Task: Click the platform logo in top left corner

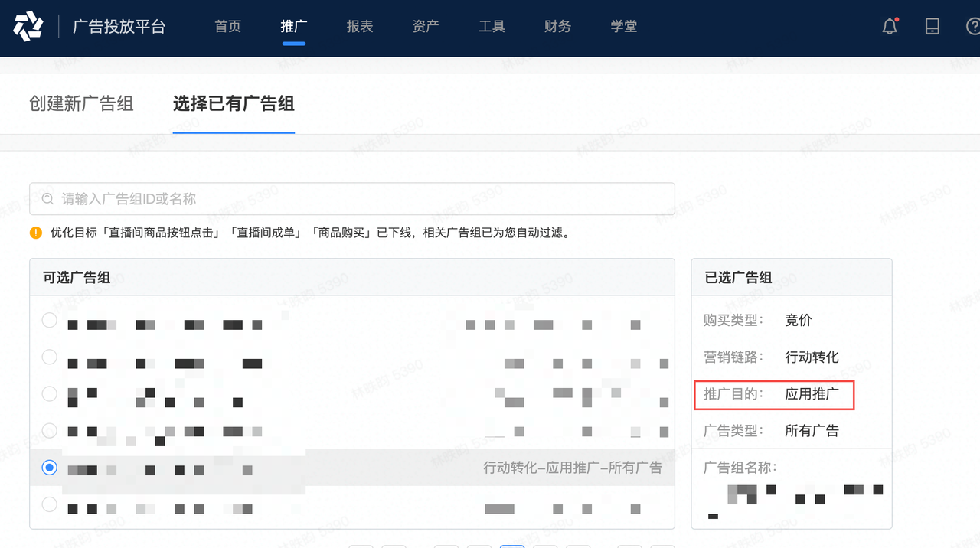Action: pyautogui.click(x=28, y=28)
